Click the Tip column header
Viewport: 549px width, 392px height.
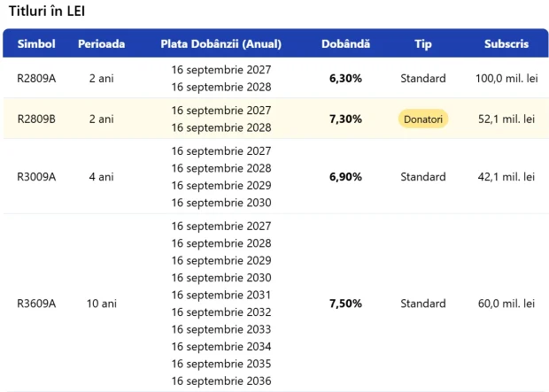(423, 44)
